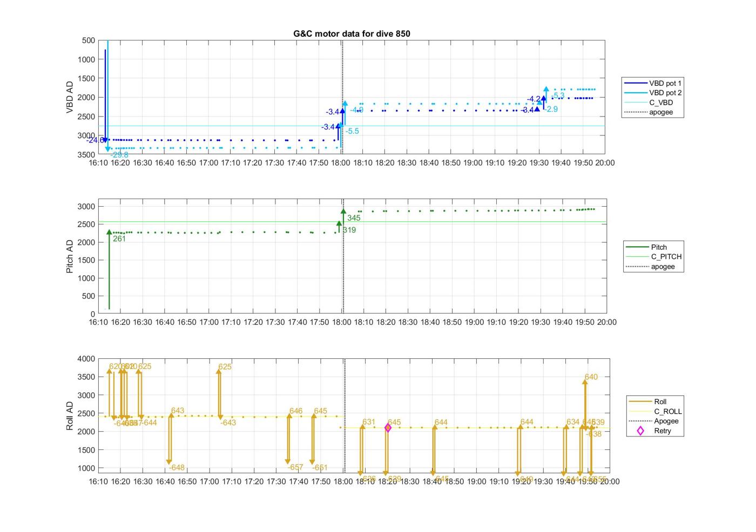The width and height of the screenshot is (756, 532).
Task: Select the "Pitch AD" y-axis label
Action: (x=70, y=256)
